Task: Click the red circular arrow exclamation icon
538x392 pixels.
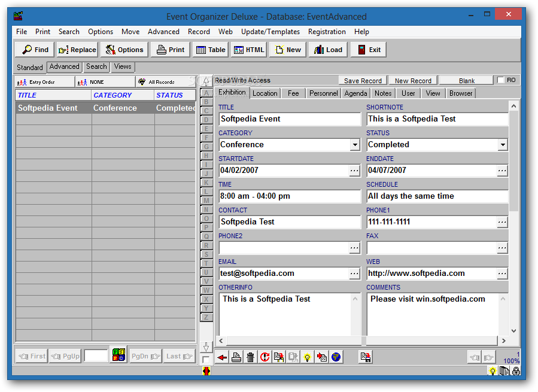Action: (265, 357)
